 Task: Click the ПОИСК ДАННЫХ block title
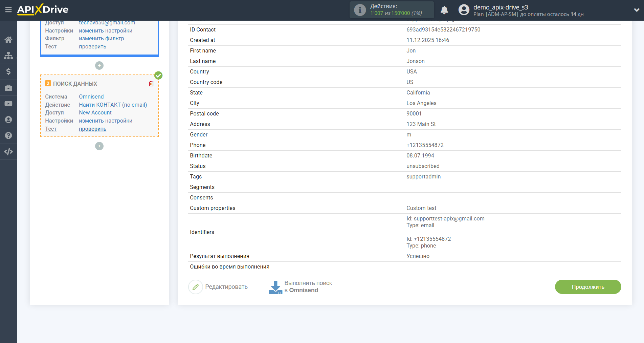(x=75, y=84)
